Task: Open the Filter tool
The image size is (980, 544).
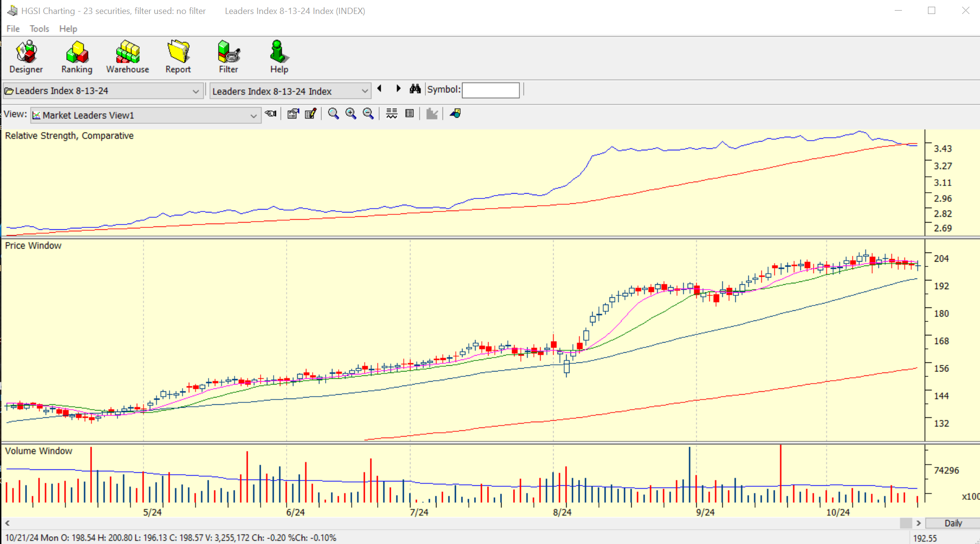Action: click(228, 57)
